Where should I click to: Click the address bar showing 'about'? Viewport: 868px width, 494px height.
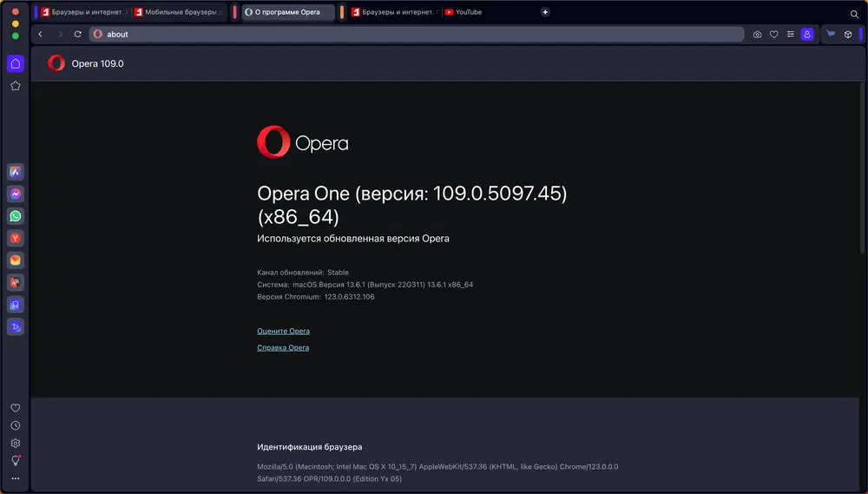(x=416, y=35)
